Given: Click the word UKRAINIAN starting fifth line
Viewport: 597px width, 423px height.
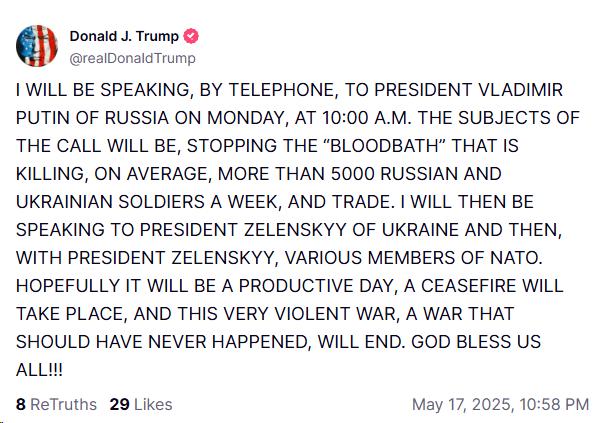Looking at the screenshot, I should 64,202.
